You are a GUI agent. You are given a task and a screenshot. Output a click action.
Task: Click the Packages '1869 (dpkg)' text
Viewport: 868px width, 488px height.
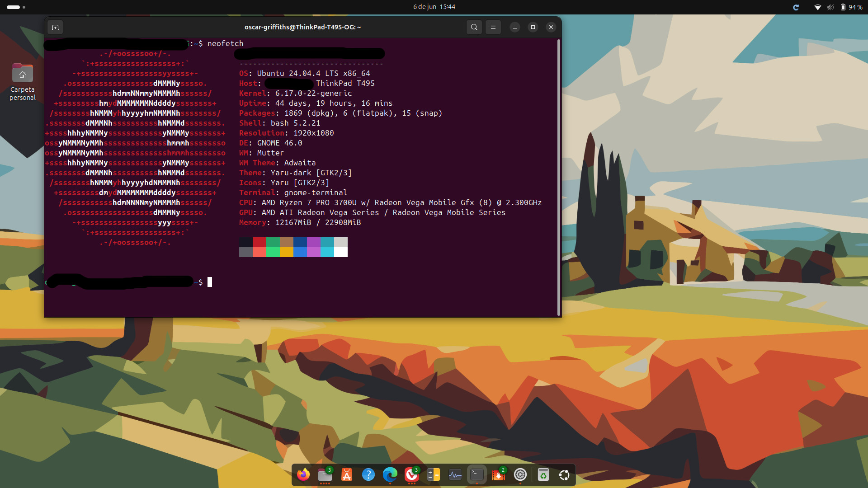311,113
